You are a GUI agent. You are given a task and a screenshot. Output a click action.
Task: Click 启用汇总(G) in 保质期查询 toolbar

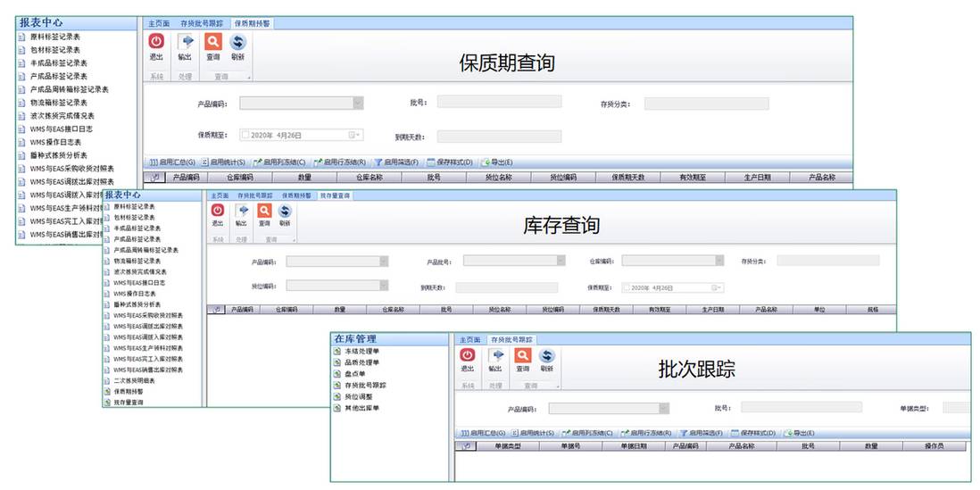coord(171,162)
